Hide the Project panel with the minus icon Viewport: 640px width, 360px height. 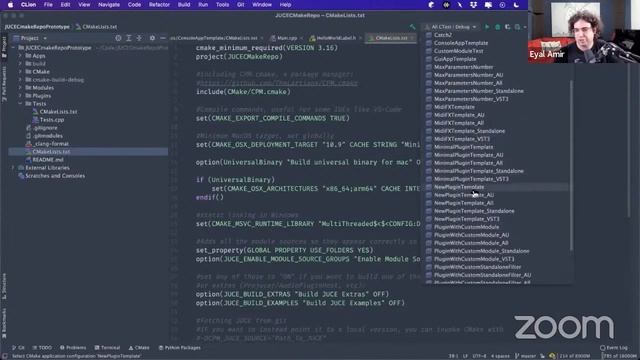[x=163, y=38]
